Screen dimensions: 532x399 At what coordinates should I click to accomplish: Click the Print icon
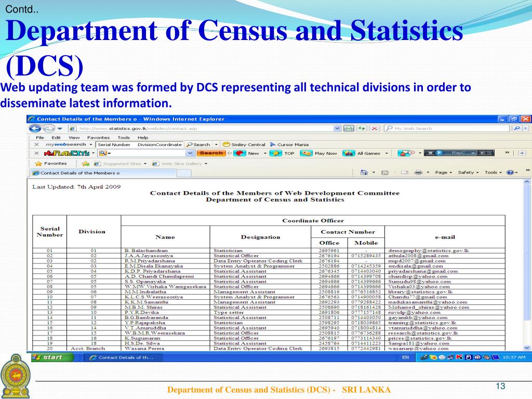pyautogui.click(x=418, y=172)
